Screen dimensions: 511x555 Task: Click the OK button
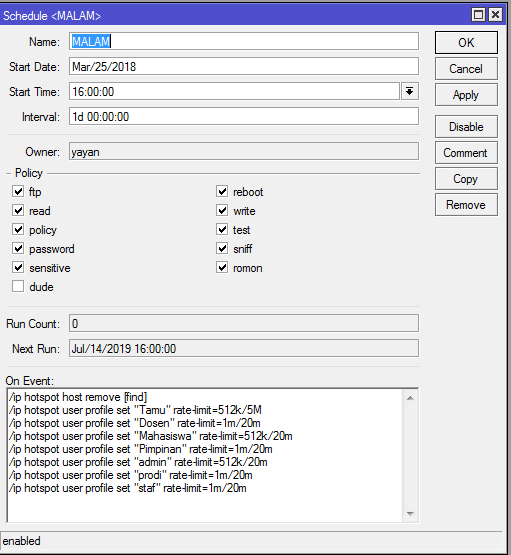pos(466,42)
